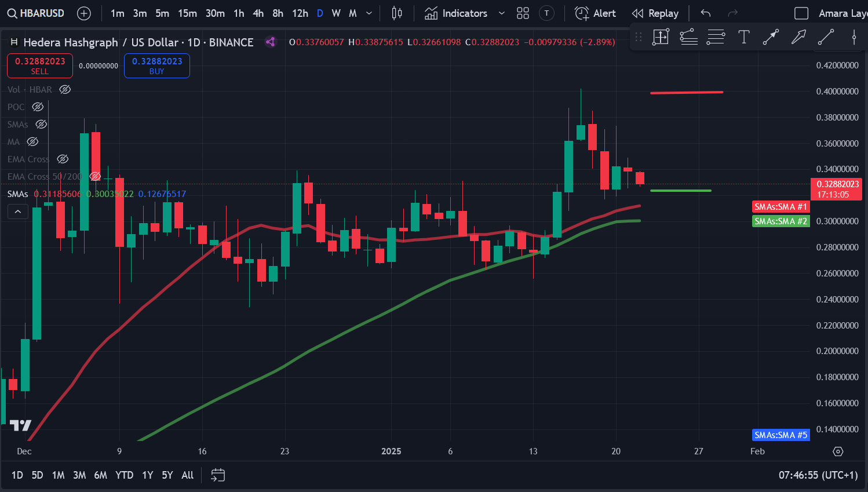This screenshot has height=492, width=868.
Task: Click the current price label 0.32882023
Action: coord(836,189)
